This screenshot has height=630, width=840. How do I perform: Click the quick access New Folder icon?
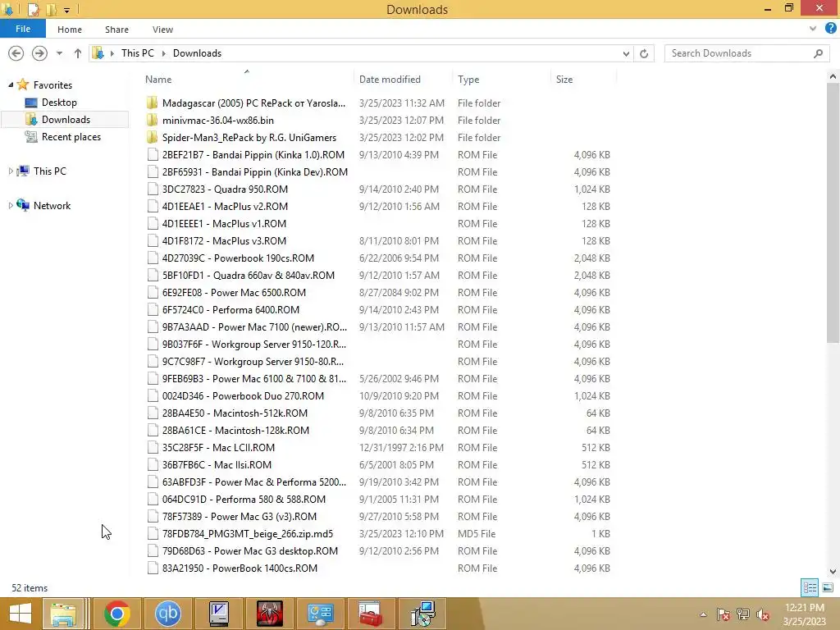click(x=52, y=10)
